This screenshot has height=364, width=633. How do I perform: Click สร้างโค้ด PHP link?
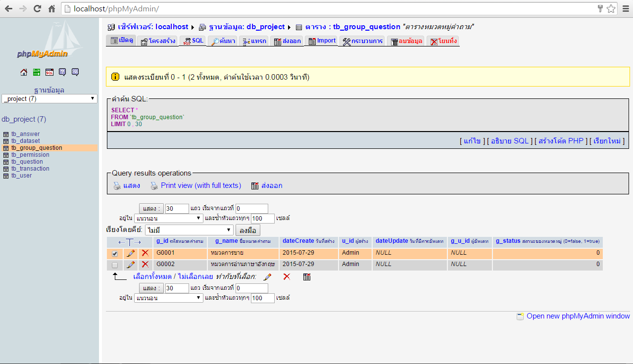[x=561, y=141]
